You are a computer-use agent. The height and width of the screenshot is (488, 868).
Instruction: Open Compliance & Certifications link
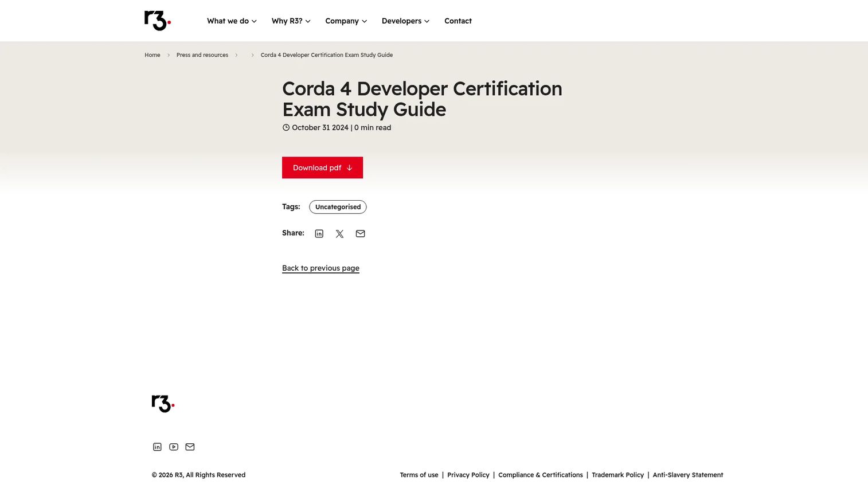[541, 475]
